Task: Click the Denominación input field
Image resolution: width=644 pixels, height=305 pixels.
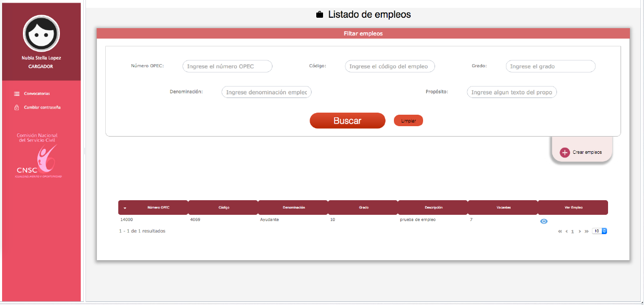Action: (266, 92)
